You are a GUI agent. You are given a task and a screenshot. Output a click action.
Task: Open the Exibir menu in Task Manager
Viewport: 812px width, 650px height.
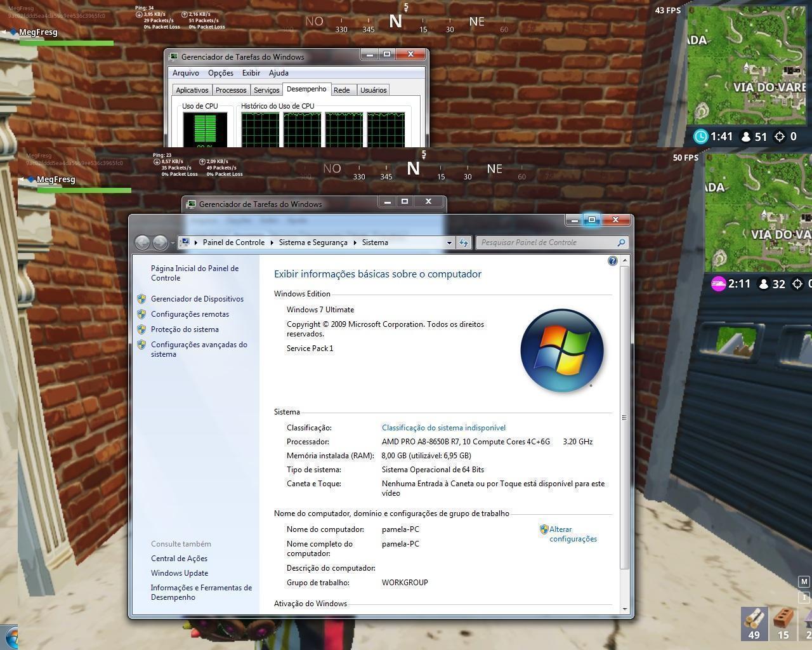coord(251,73)
